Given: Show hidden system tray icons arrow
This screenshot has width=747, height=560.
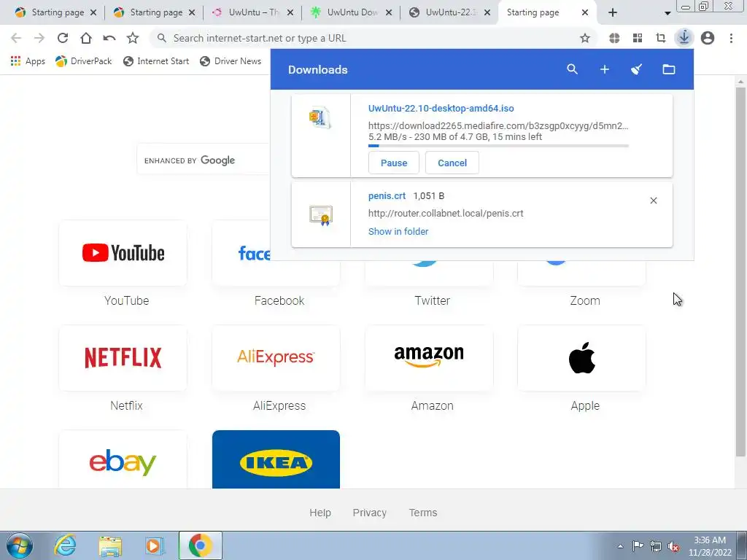Looking at the screenshot, I should coord(620,546).
